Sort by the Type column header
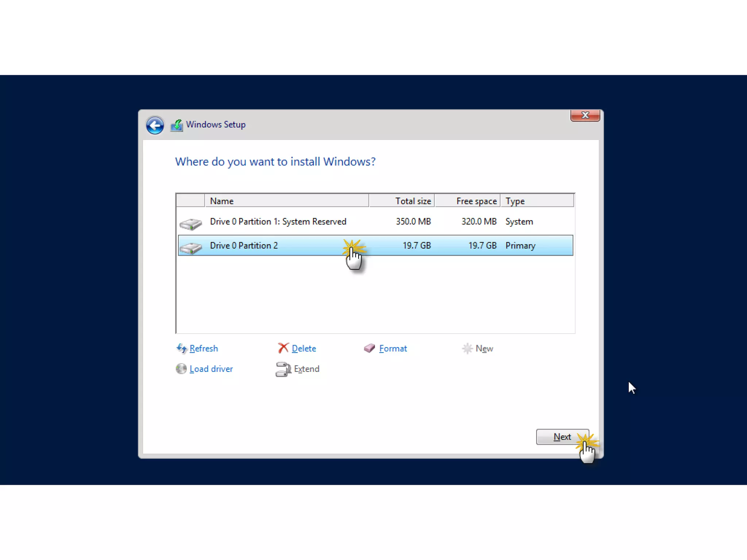The image size is (747, 560). (537, 201)
